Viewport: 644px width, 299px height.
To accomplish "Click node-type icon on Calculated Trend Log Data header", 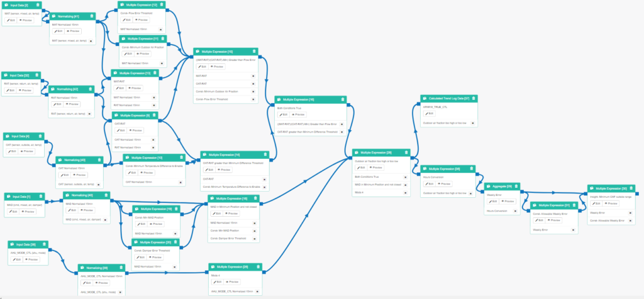I will coord(425,99).
